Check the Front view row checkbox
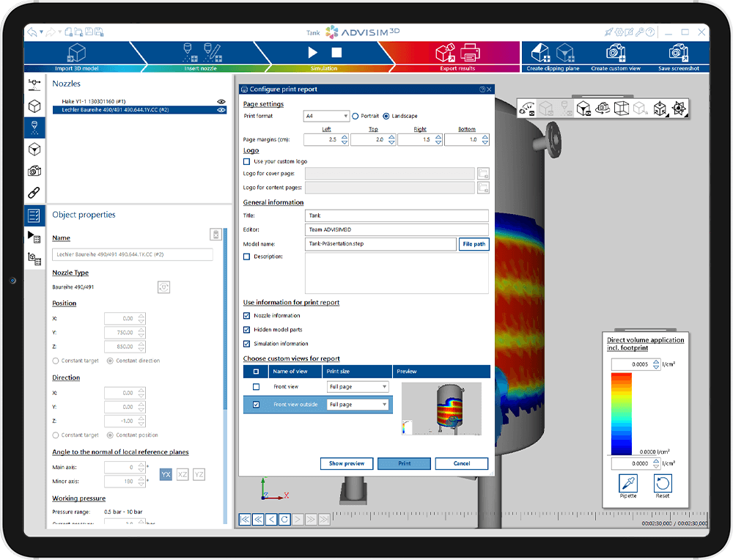733x560 pixels. tap(256, 386)
